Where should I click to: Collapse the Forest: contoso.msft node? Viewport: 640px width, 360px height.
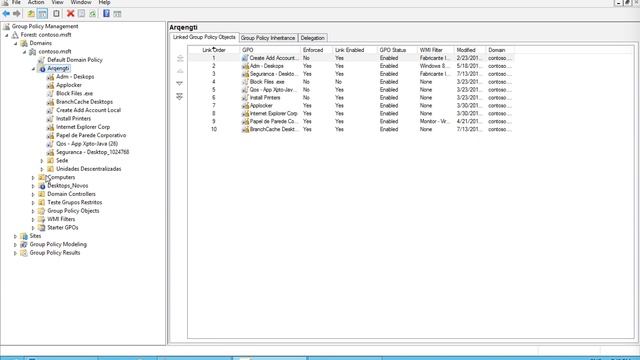pyautogui.click(x=7, y=36)
